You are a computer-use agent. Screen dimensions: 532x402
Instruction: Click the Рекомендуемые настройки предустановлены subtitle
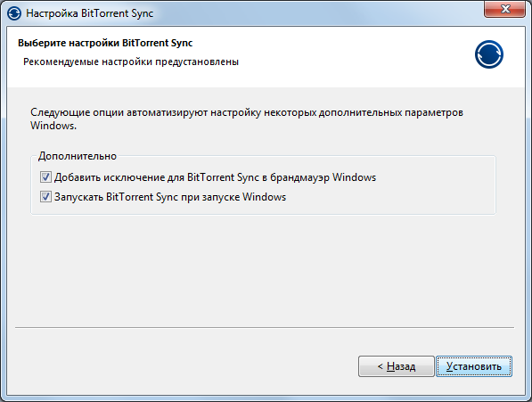coord(131,62)
